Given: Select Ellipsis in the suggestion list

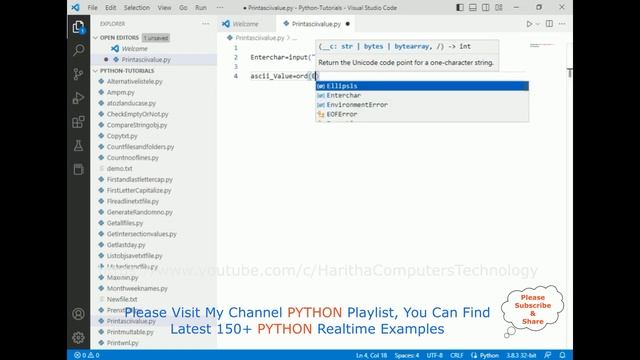Looking at the screenshot, I should click(x=422, y=86).
